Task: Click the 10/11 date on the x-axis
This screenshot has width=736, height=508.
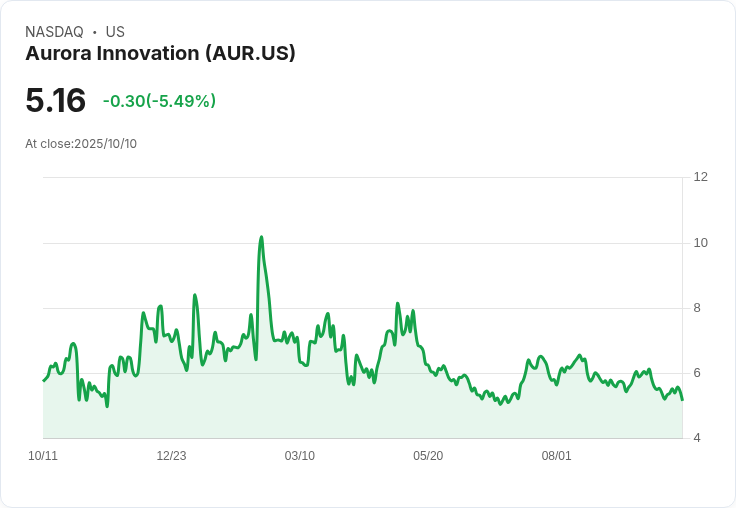Action: [x=43, y=456]
